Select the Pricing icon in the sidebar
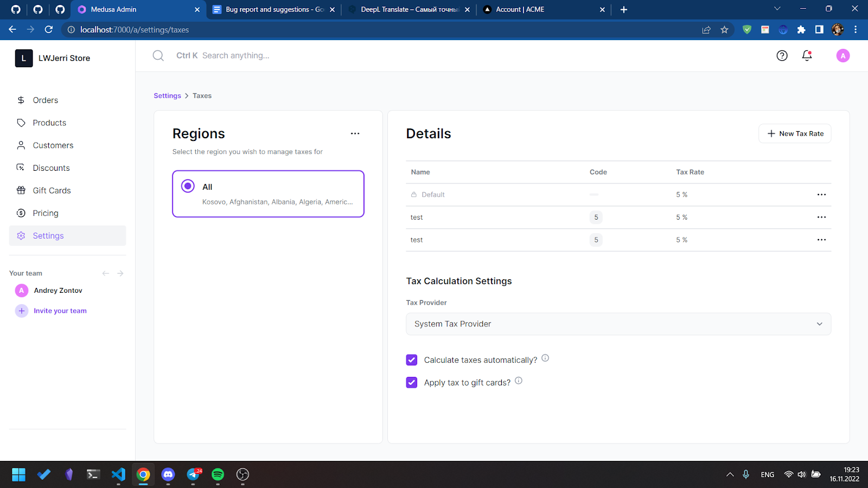The image size is (868, 488). coord(21,213)
